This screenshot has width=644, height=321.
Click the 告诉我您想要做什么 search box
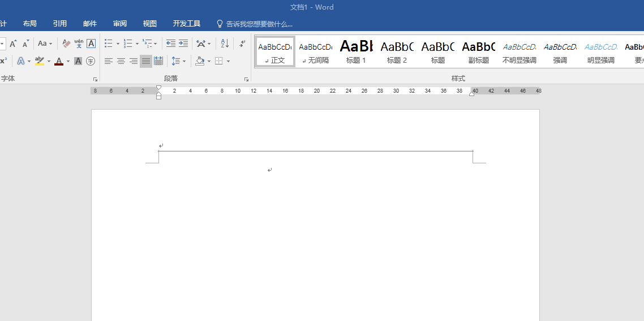[x=259, y=24]
